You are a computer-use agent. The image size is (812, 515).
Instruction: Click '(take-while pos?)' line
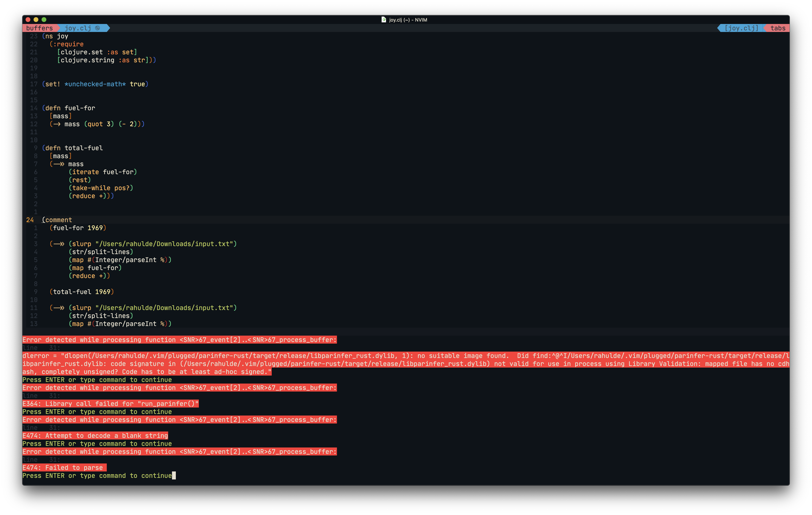pos(101,188)
